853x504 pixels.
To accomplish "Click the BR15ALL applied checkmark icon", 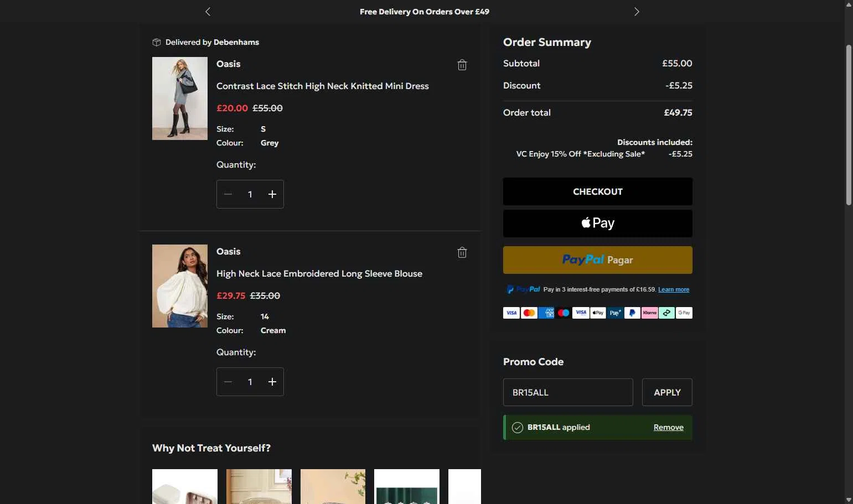I will tap(518, 428).
